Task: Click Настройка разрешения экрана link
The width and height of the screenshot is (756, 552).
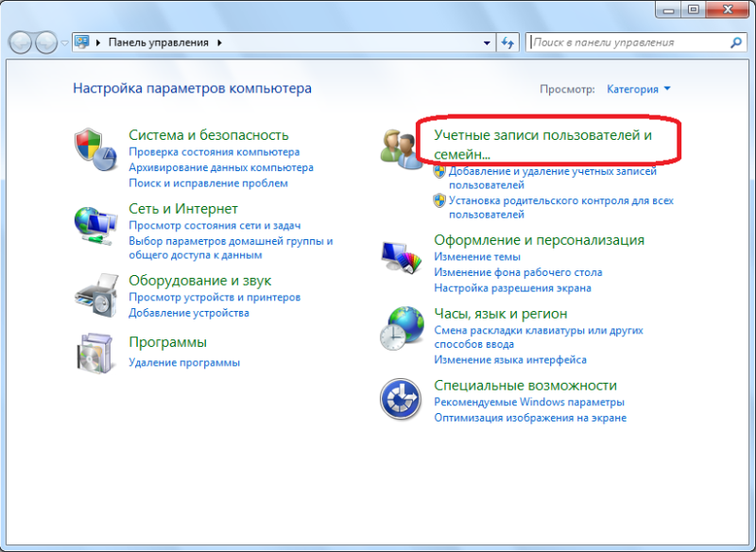Action: tap(512, 288)
